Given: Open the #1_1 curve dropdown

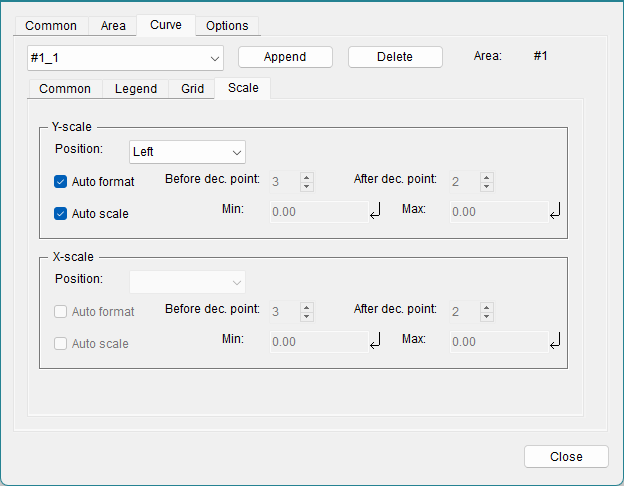Looking at the screenshot, I should (x=126, y=58).
